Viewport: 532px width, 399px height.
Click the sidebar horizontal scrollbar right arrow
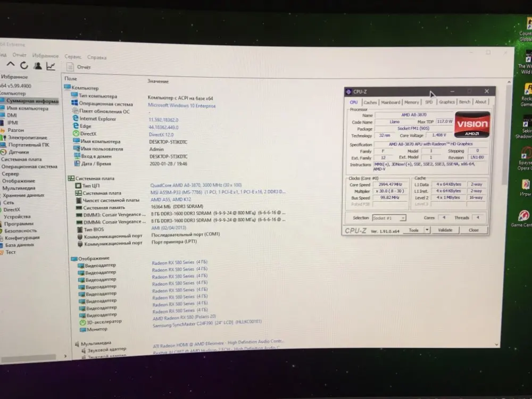point(65,356)
